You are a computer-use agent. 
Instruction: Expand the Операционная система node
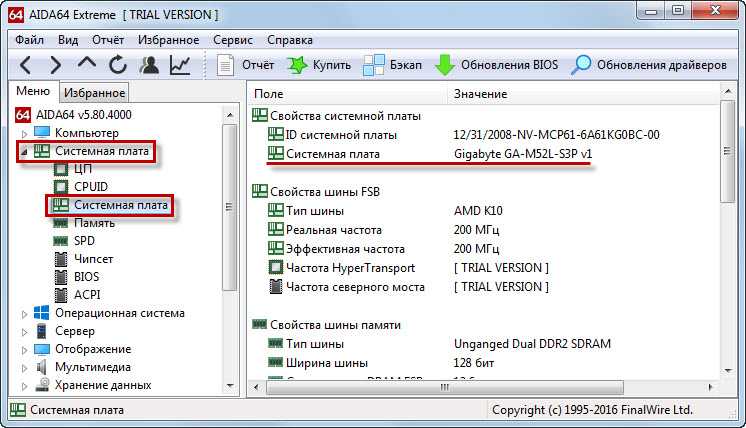coord(24,314)
